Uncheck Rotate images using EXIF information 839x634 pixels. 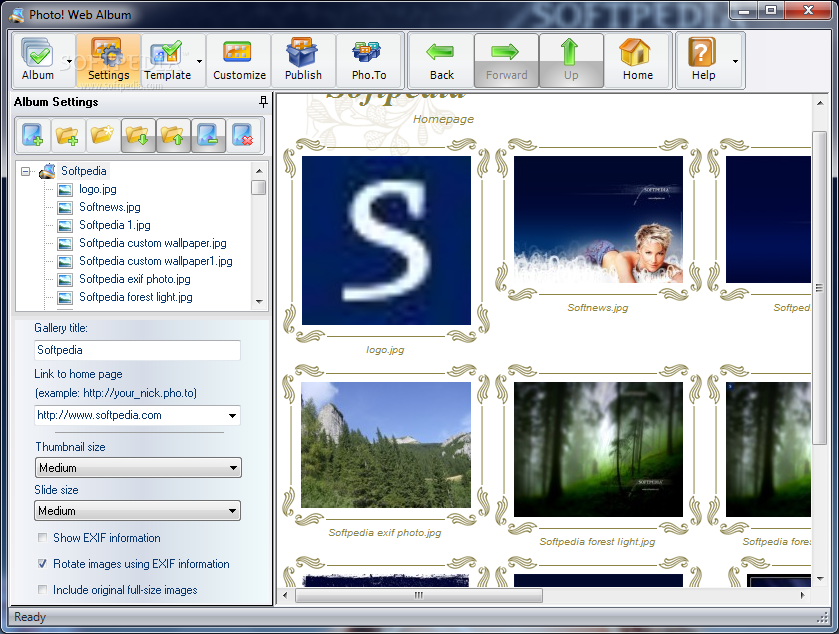tap(42, 563)
